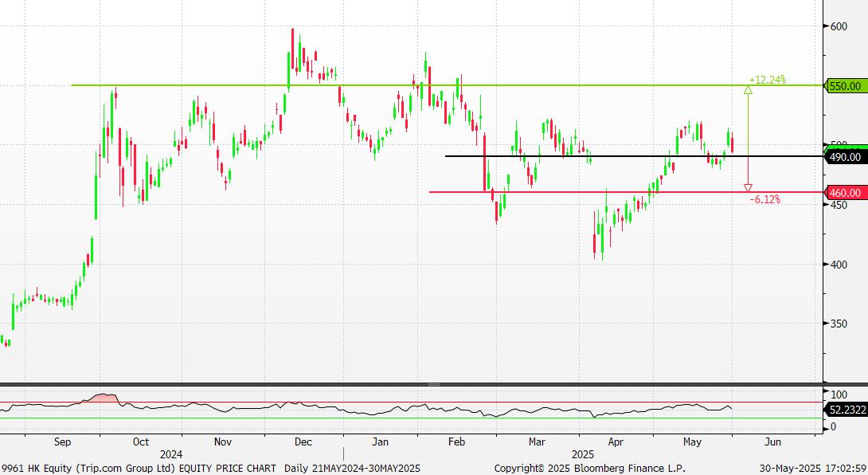Select the green 550.00 price level label

point(847,86)
